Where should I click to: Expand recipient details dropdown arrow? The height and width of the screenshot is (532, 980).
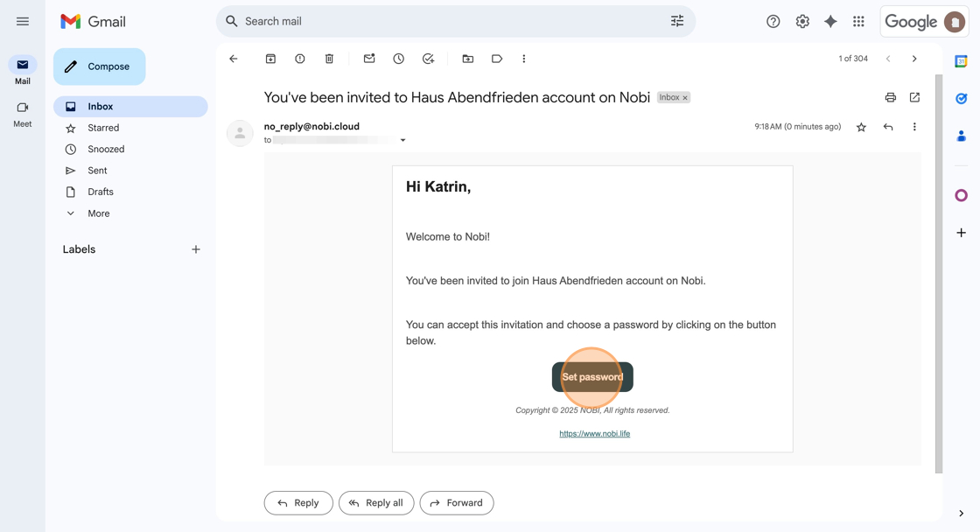click(402, 140)
